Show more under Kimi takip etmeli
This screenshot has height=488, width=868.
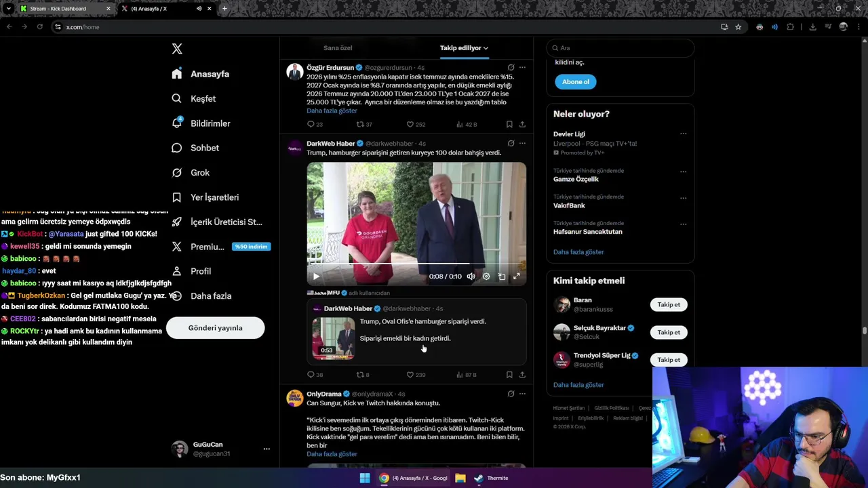pyautogui.click(x=578, y=385)
